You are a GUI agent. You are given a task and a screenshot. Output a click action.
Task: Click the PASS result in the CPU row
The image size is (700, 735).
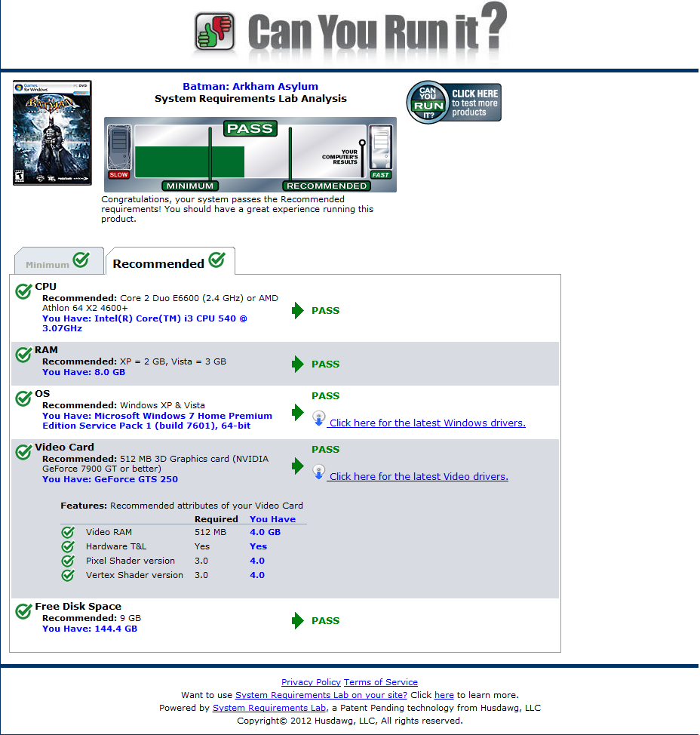(x=326, y=311)
